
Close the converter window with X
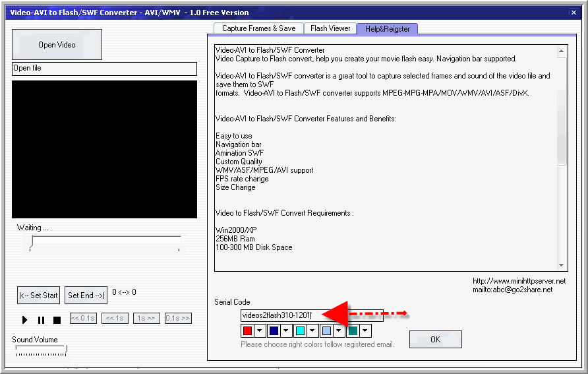(x=573, y=12)
